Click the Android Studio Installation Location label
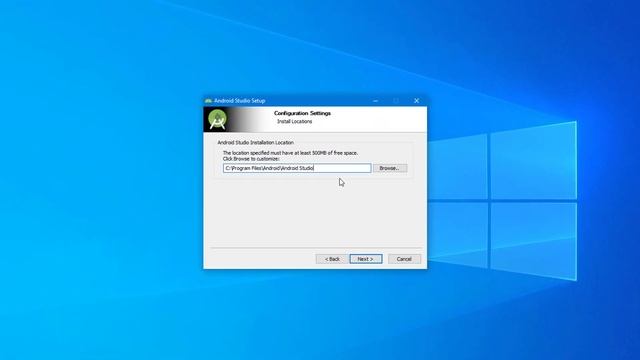The image size is (640, 360). [x=256, y=142]
